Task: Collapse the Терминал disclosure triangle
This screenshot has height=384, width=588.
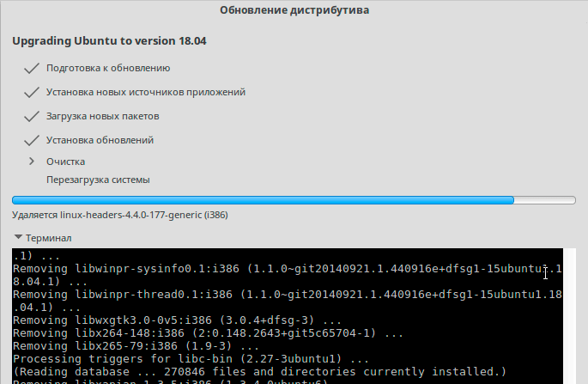Action: [17, 238]
